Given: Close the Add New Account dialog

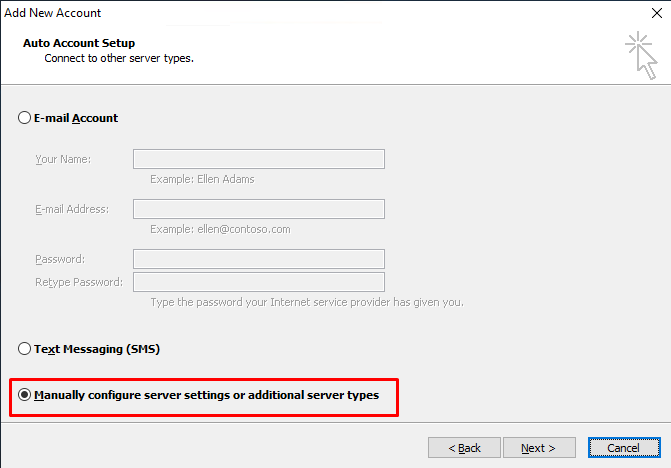Looking at the screenshot, I should point(656,13).
